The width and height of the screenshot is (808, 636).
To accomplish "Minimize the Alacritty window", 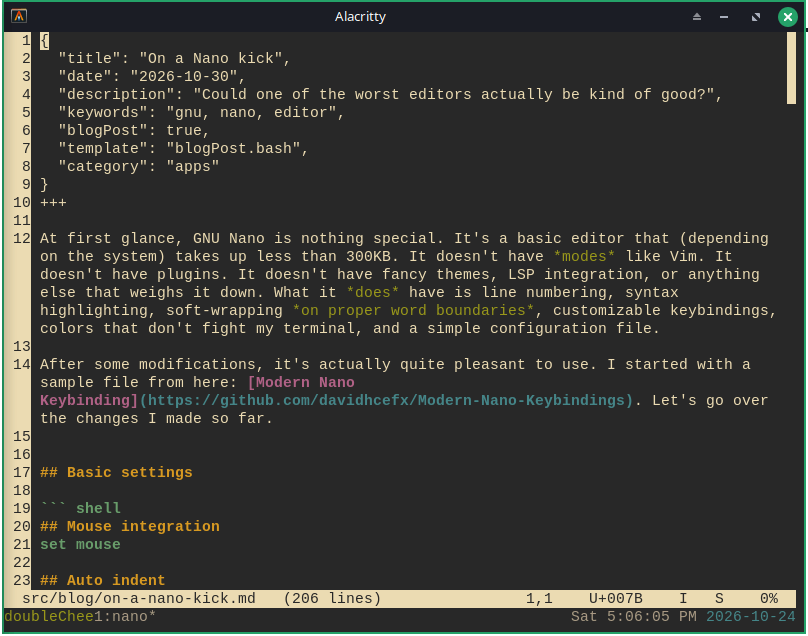I will point(724,17).
